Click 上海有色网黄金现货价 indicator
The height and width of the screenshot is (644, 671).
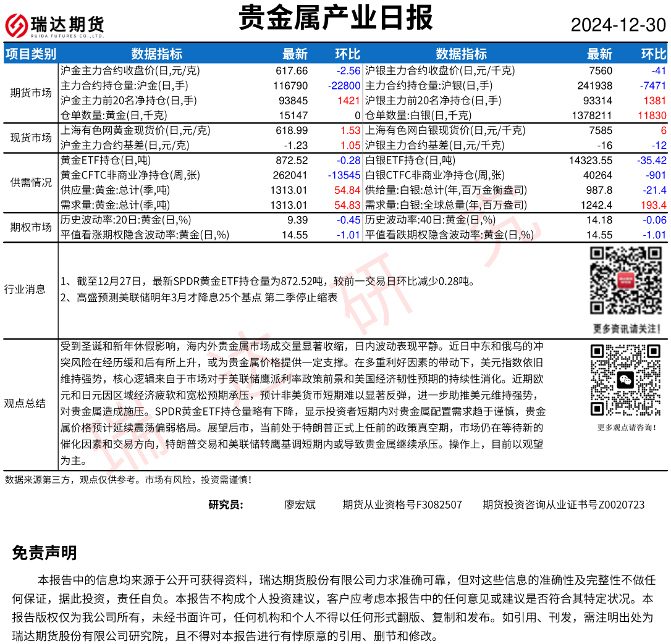pyautogui.click(x=135, y=130)
